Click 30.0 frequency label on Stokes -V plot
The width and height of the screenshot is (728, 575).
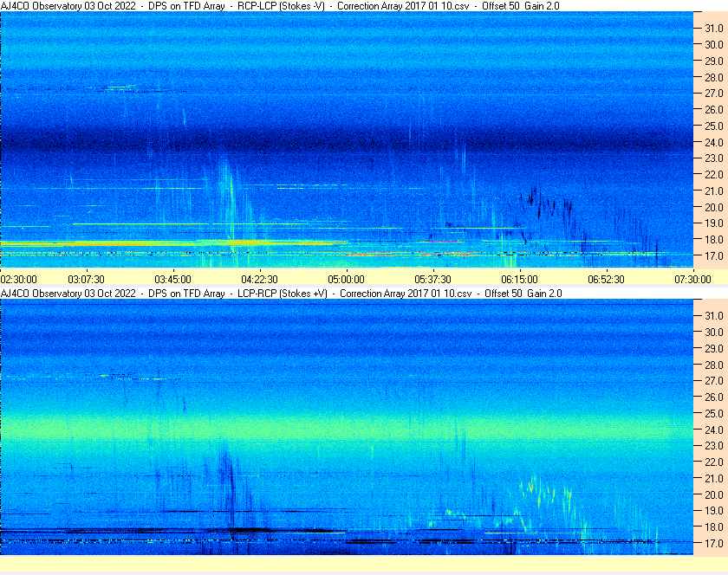tap(714, 44)
